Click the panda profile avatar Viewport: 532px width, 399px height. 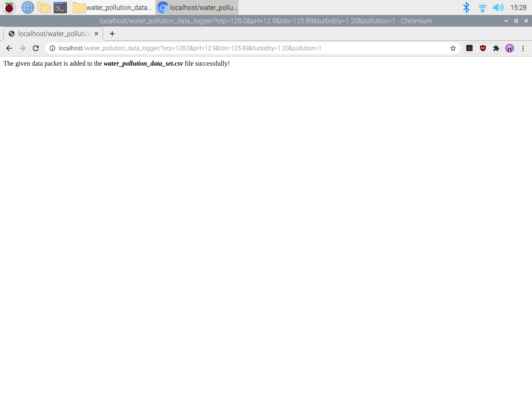click(x=509, y=48)
